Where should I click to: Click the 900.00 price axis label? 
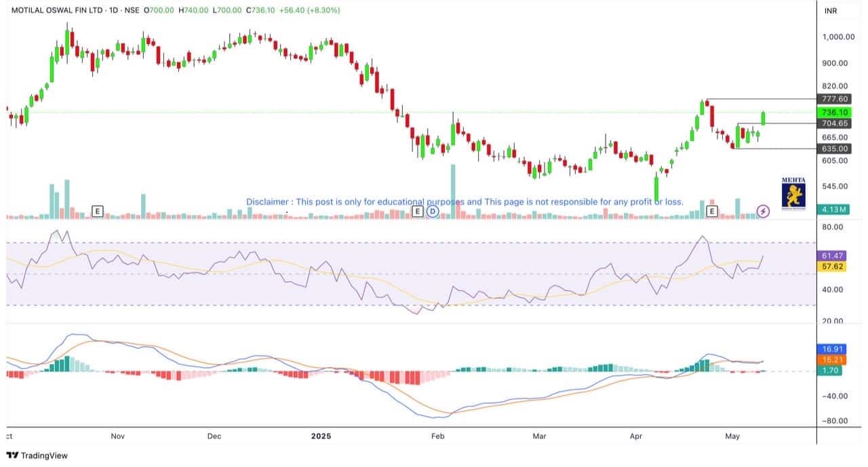pyautogui.click(x=836, y=63)
